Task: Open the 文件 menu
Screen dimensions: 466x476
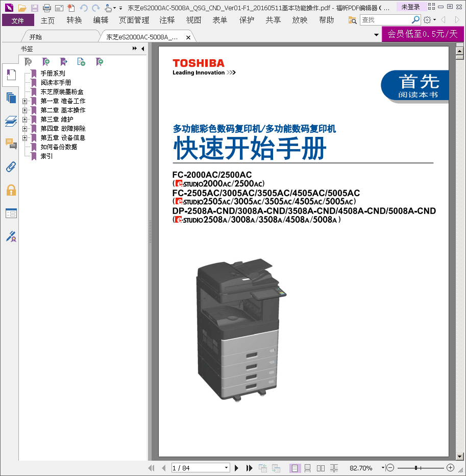Action: pos(18,20)
